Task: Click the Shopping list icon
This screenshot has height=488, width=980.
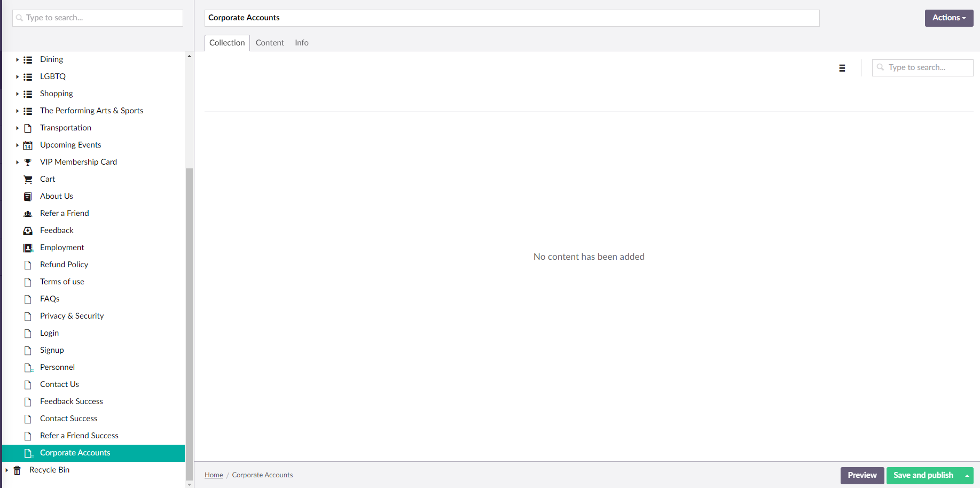Action: (x=28, y=94)
